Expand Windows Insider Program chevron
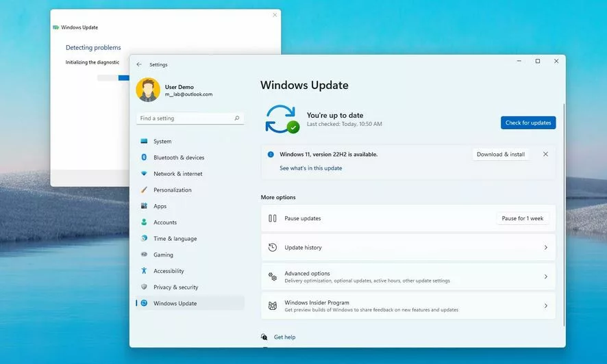 [x=546, y=306]
